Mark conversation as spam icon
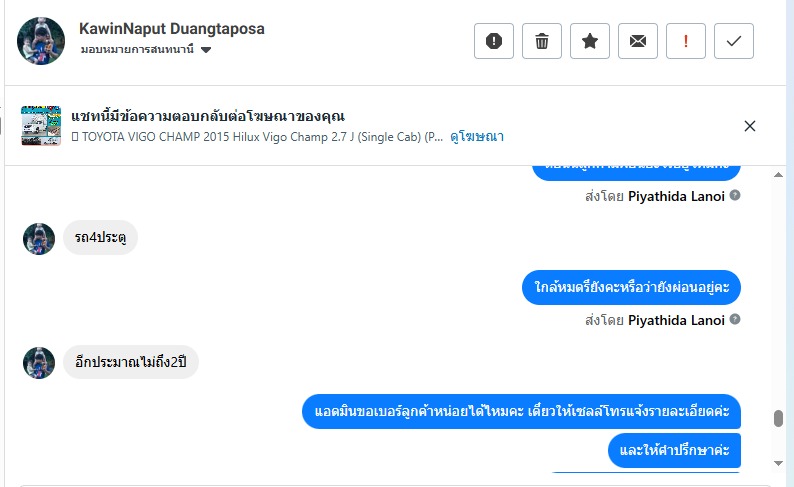794x487 pixels. point(493,41)
